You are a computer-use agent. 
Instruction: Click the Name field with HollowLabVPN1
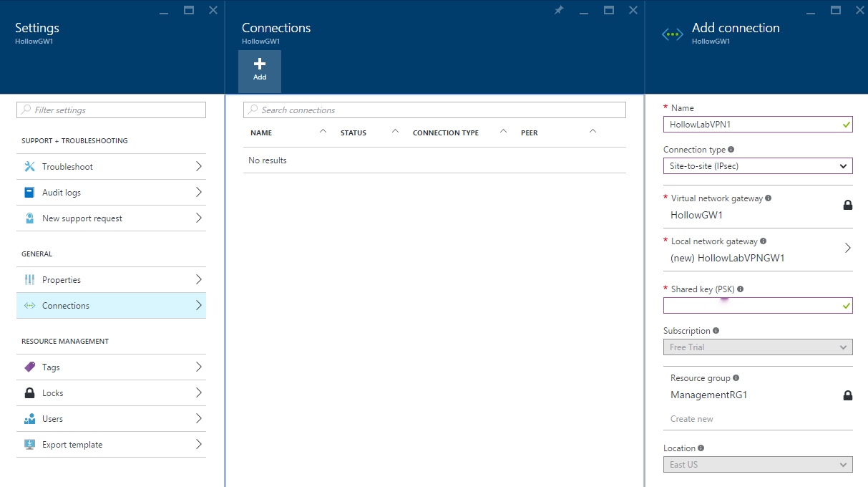758,124
